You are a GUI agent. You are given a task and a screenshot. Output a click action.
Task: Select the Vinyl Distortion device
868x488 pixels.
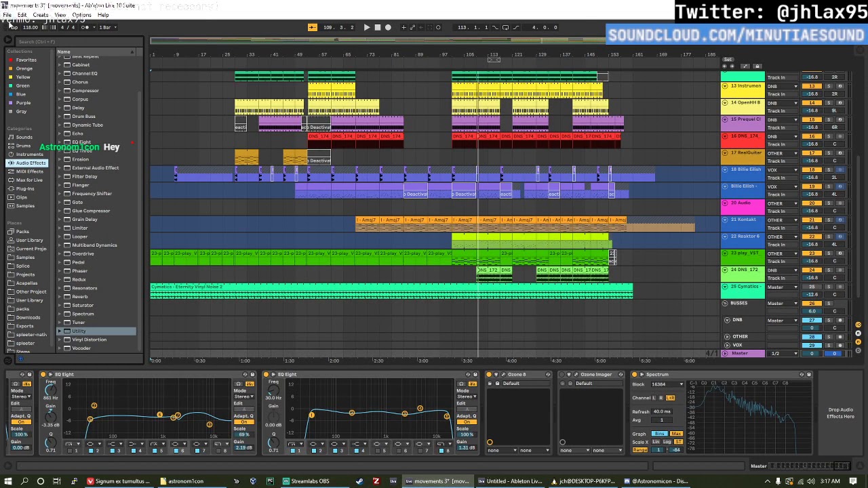pos(89,340)
